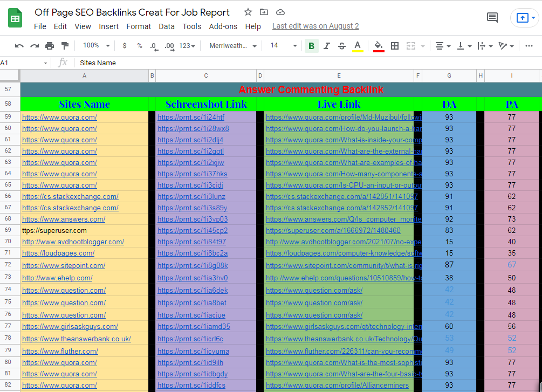The width and height of the screenshot is (542, 392).
Task: Toggle italic formatting
Action: click(327, 45)
